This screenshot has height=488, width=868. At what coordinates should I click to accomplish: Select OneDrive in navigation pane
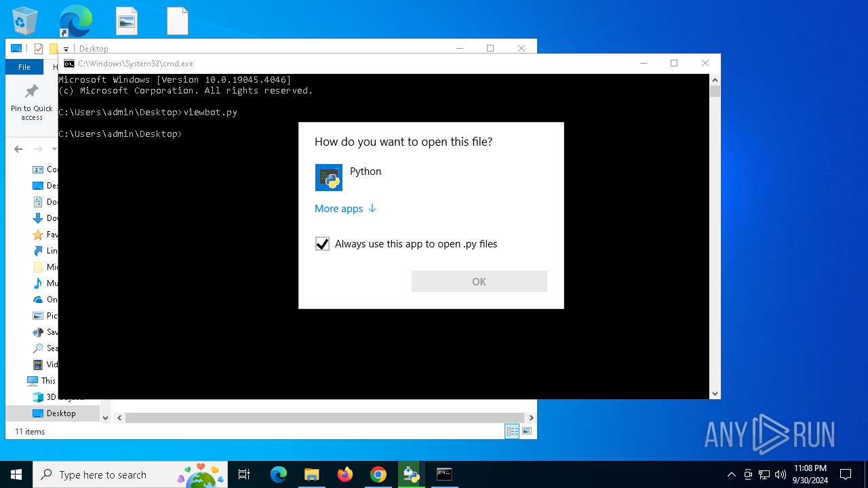tap(45, 300)
